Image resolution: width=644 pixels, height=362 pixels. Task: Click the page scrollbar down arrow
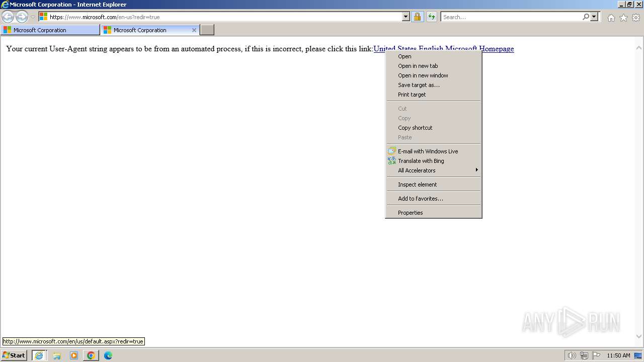pyautogui.click(x=639, y=337)
